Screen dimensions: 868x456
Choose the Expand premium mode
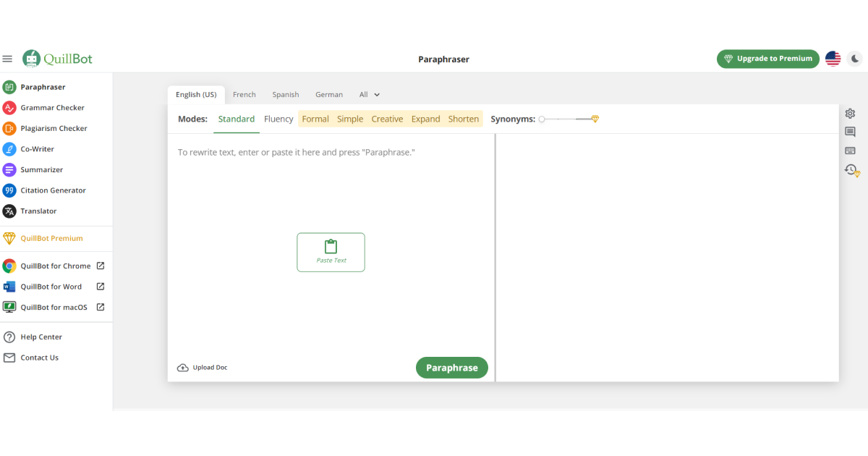point(426,119)
